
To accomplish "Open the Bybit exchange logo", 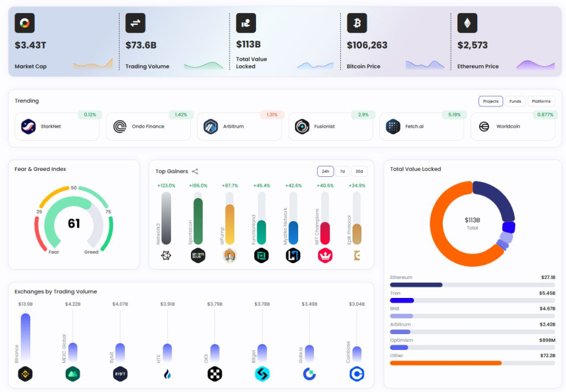I will 120,374.
